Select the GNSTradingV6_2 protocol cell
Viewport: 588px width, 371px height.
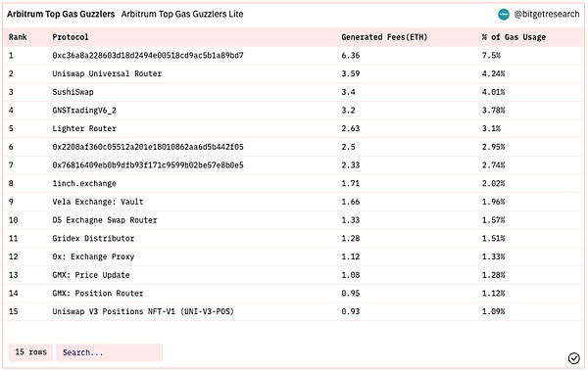pos(84,111)
